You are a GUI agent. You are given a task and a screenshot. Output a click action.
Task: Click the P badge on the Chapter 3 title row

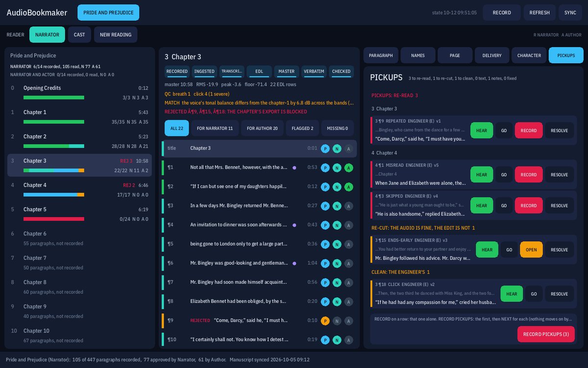tap(325, 148)
